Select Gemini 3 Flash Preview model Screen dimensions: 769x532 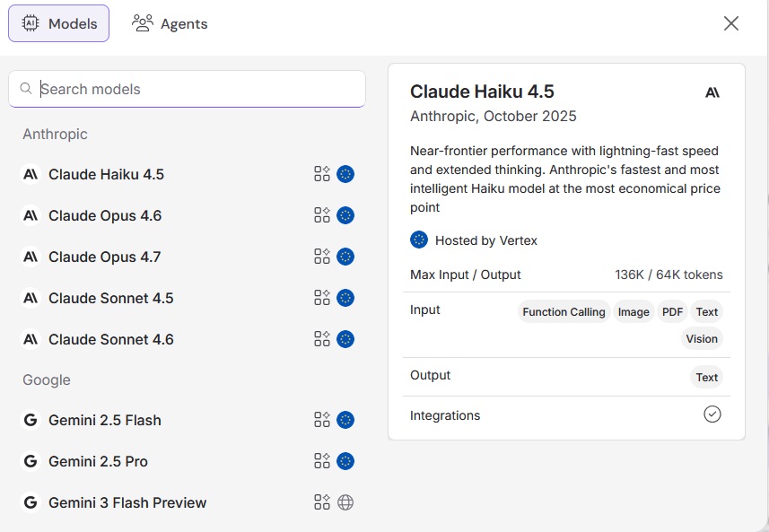[x=187, y=502]
